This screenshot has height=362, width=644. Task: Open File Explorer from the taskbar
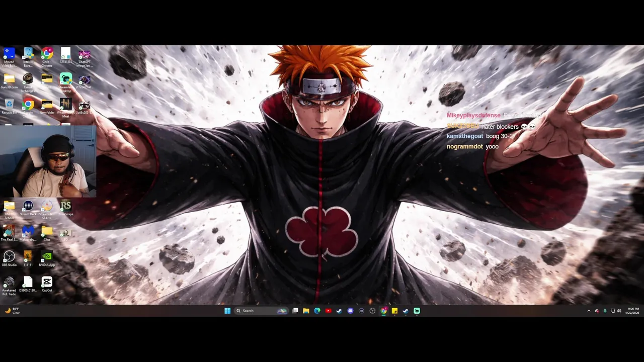pos(306,311)
